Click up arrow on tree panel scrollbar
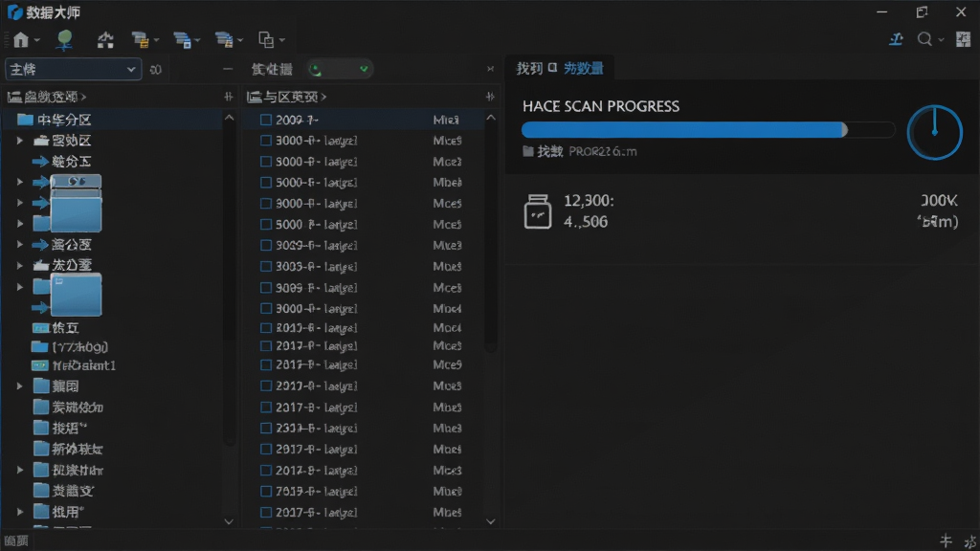This screenshot has width=980, height=551. 229,118
